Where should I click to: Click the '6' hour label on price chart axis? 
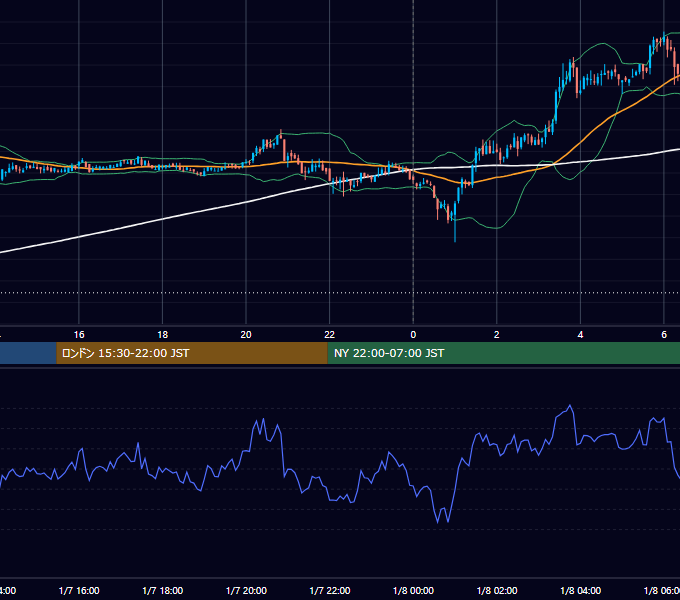[664, 335]
